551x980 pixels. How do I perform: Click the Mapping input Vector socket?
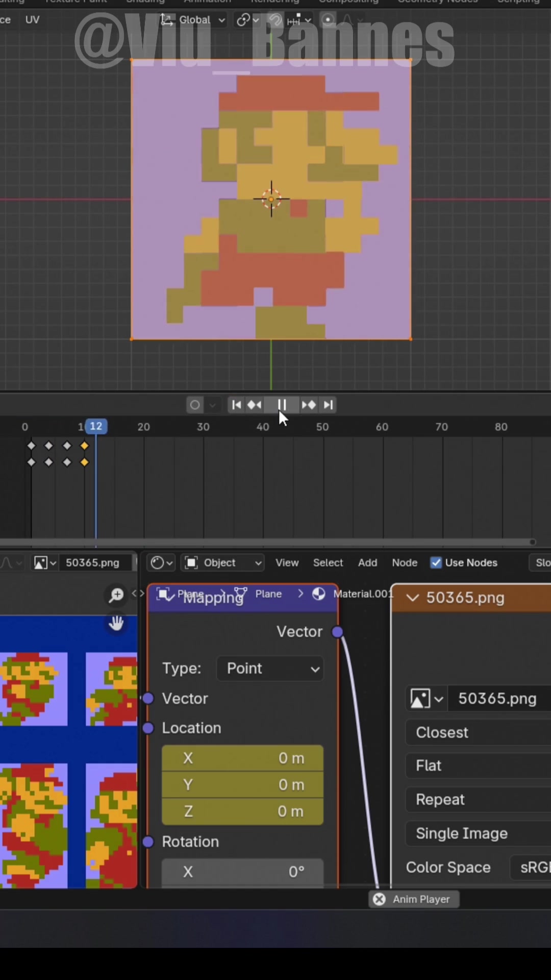tap(148, 698)
